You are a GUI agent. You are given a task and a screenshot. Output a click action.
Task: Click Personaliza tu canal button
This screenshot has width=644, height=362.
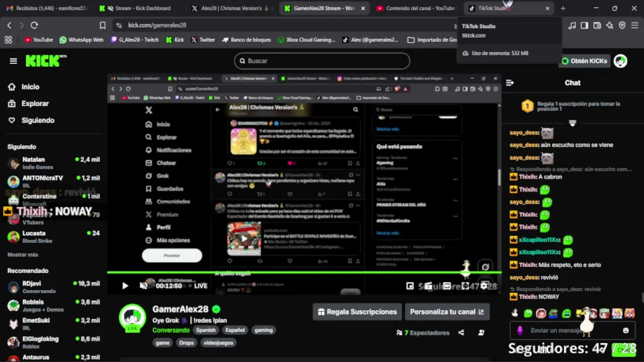[447, 312]
